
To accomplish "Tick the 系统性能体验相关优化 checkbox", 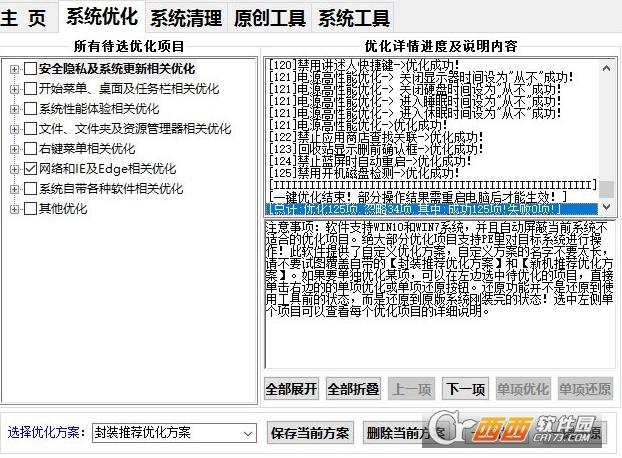I will [x=31, y=108].
